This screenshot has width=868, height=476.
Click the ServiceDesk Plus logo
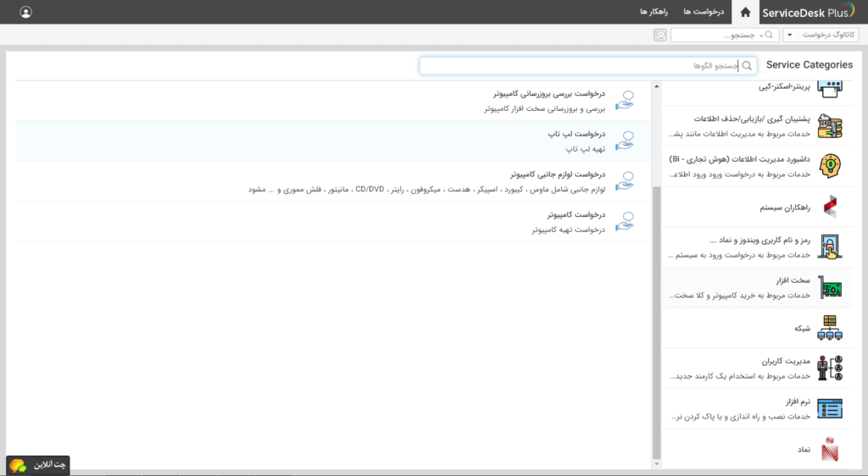pyautogui.click(x=808, y=12)
